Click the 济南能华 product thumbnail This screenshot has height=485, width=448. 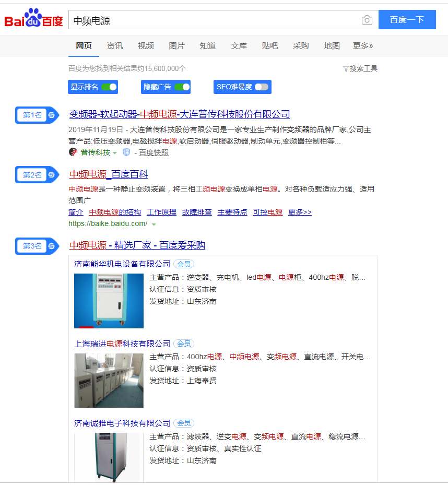(x=109, y=301)
